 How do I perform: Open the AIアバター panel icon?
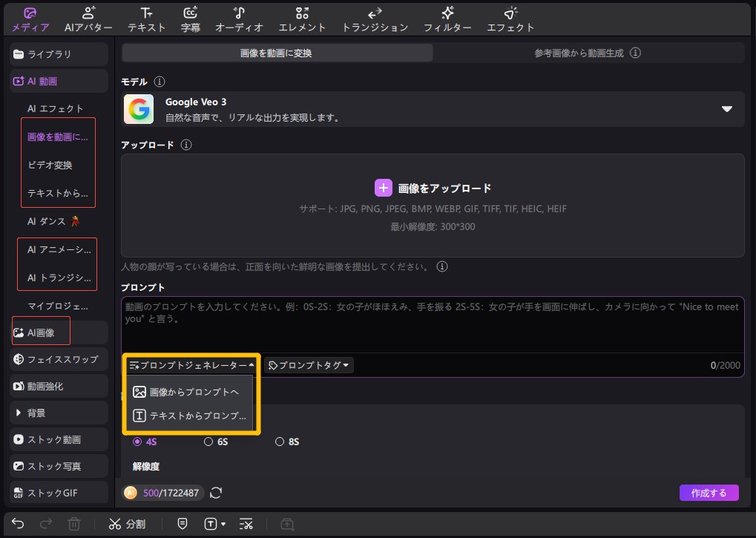[88, 13]
